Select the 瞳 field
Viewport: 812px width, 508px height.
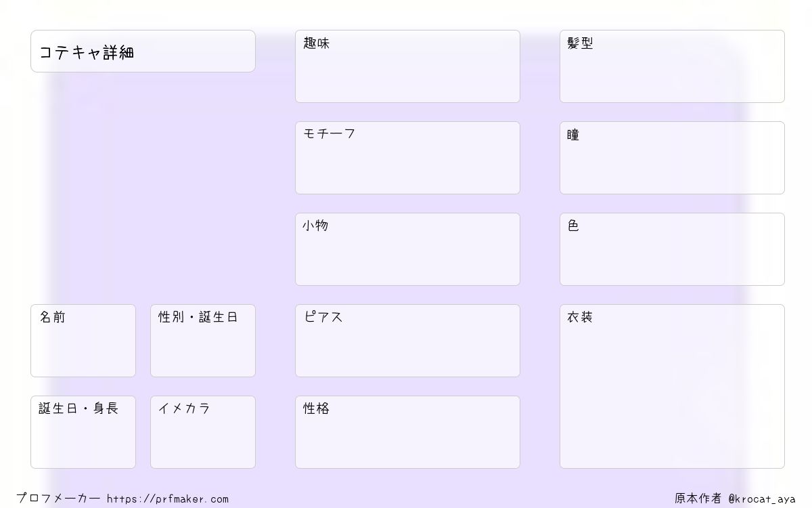point(672,158)
